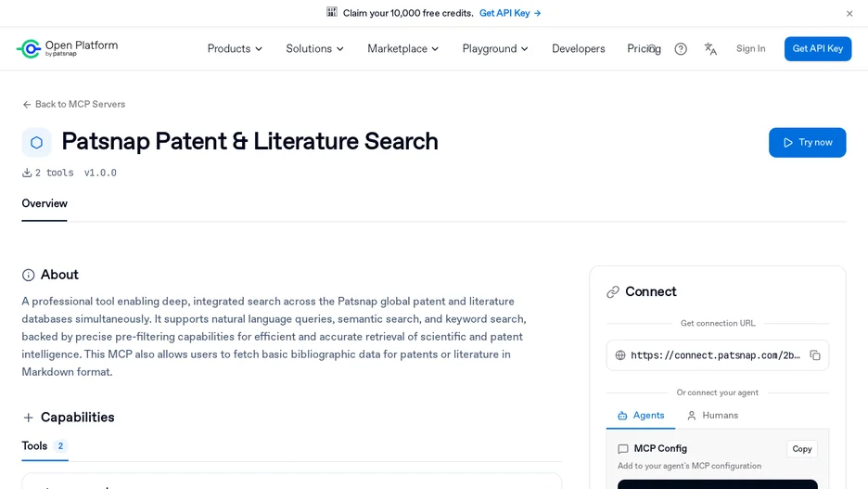Click the Sign In link

[x=750, y=49]
